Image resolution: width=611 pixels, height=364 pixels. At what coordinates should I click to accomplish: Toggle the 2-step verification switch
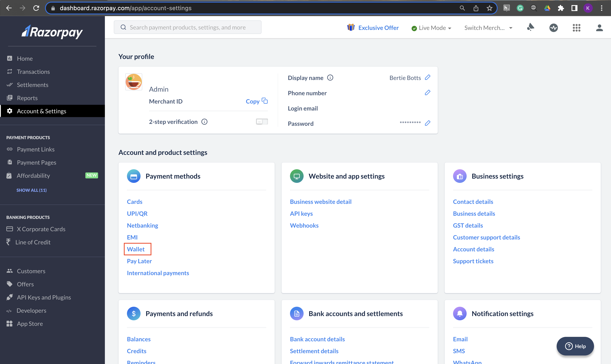point(262,122)
